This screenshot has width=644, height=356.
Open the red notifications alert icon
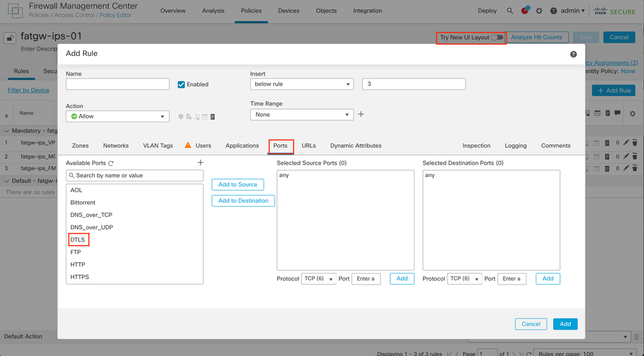(x=525, y=11)
